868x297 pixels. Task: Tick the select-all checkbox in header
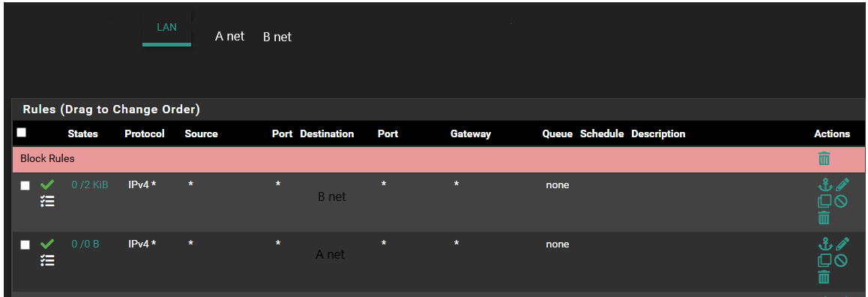(22, 133)
